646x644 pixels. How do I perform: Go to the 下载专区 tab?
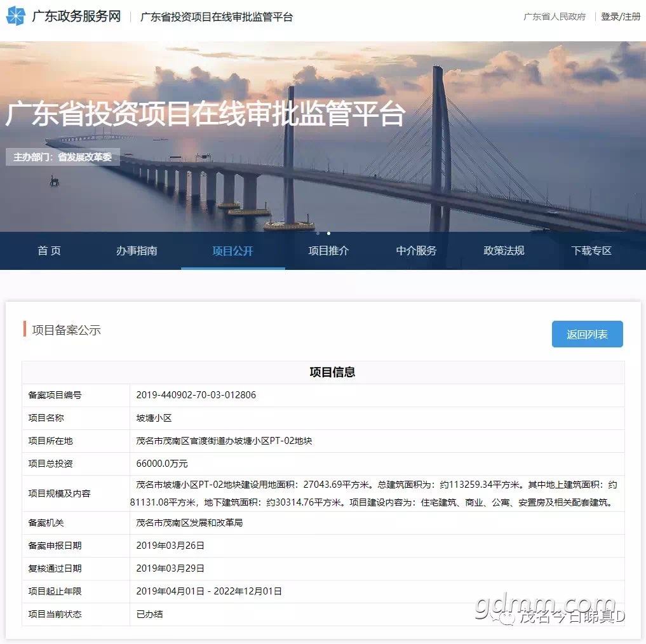[591, 250]
